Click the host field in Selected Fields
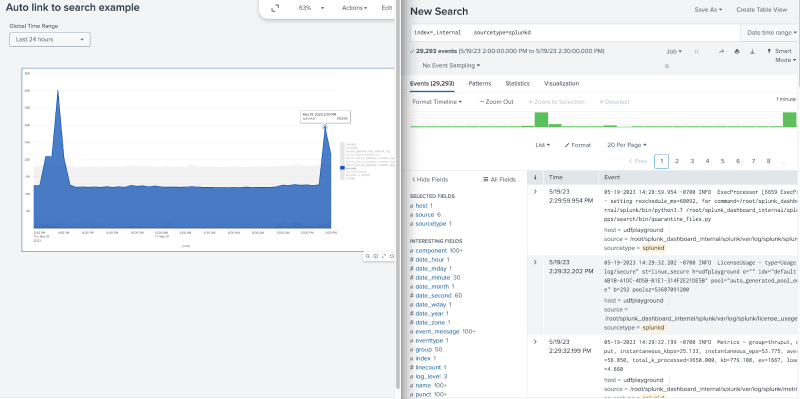 click(x=421, y=206)
